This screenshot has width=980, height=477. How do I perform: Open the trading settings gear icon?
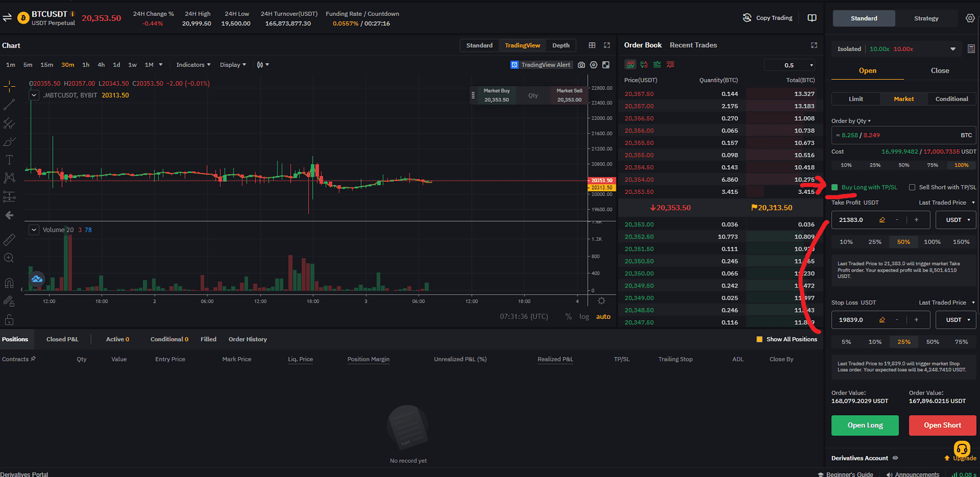pyautogui.click(x=970, y=18)
